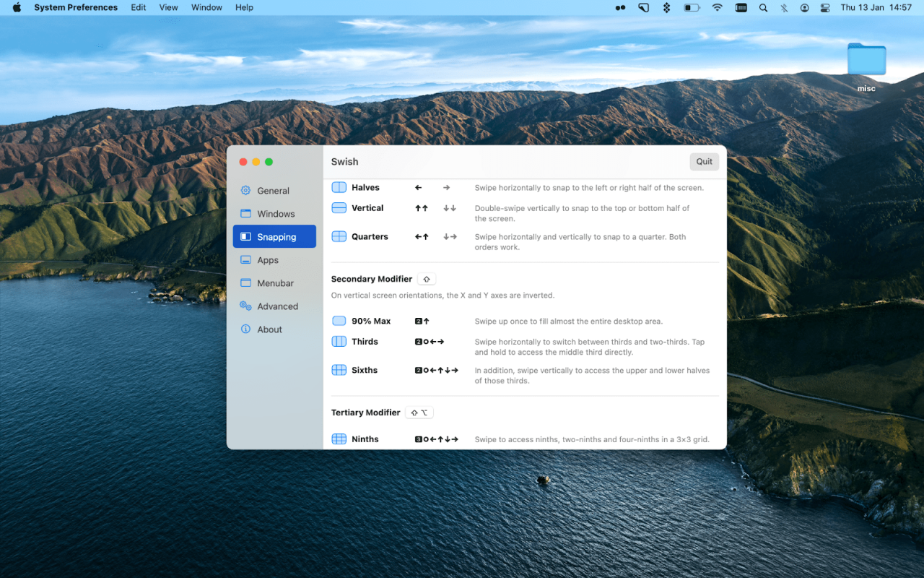Click the Ninths grid icon
This screenshot has height=578, width=924.
339,439
